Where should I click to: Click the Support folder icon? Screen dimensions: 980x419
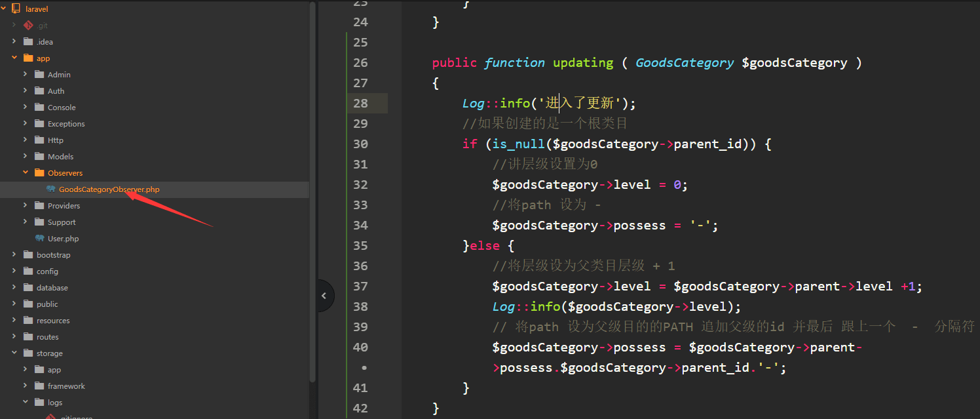(39, 222)
